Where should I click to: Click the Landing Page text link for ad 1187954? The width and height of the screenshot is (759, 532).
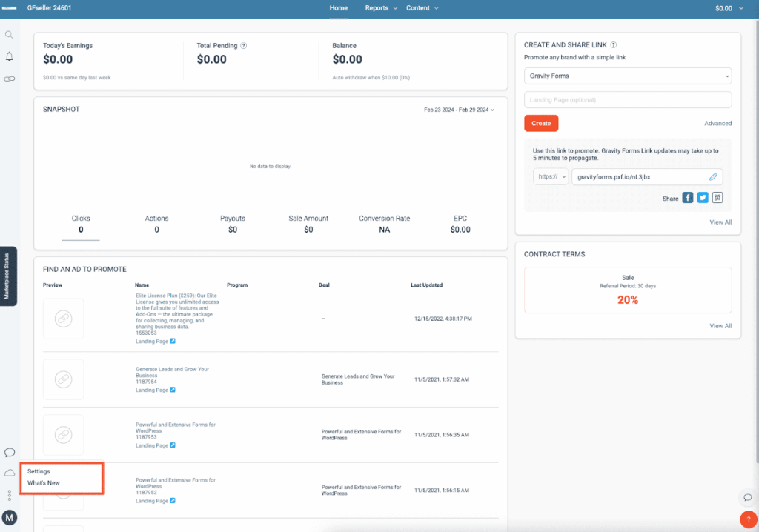click(x=152, y=390)
